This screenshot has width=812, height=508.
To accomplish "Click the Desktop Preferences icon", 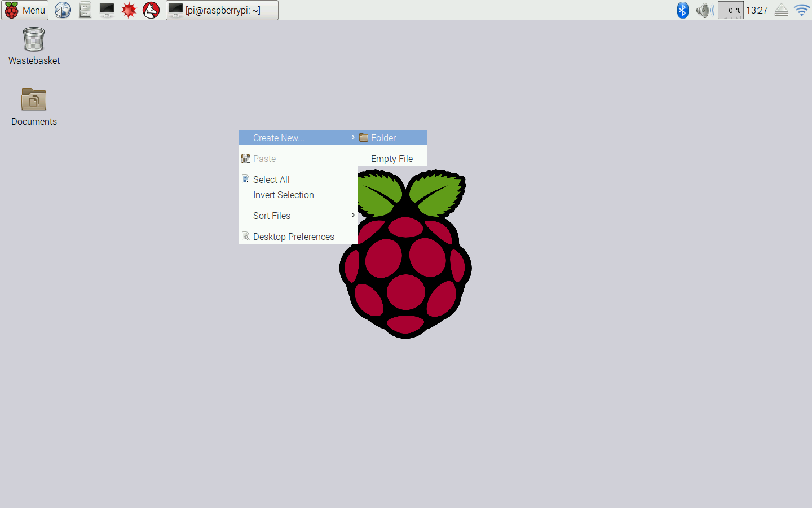I will 246,237.
